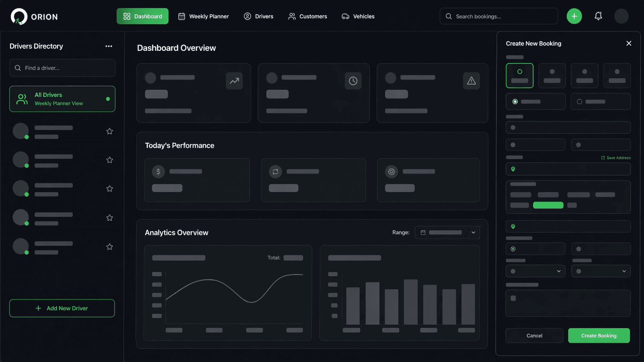
Task: Click the first green location pin address field
Action: click(568, 169)
